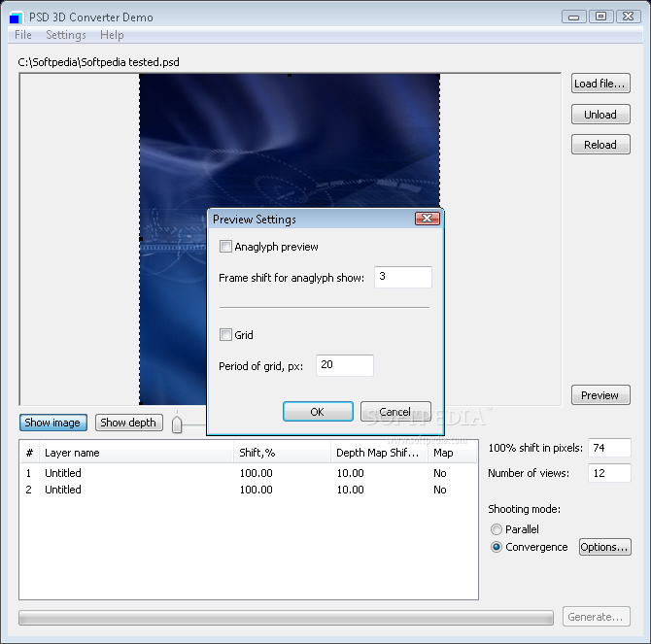Click Depth Map Shift 10.00 in row 2
The height and width of the screenshot is (644, 651).
351,490
